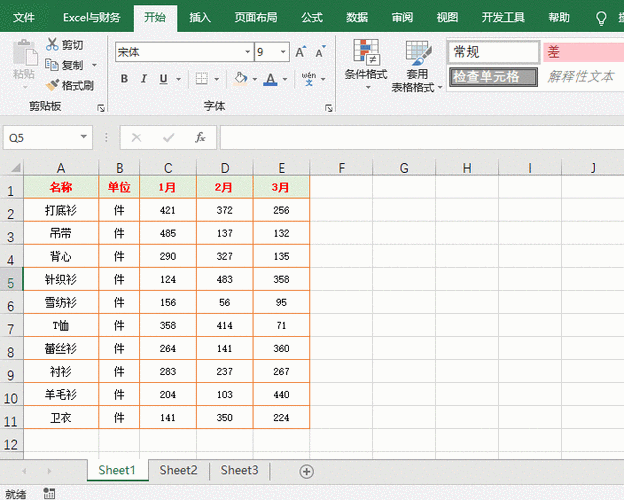Click the Format Painter (格式刷) icon

(x=52, y=85)
